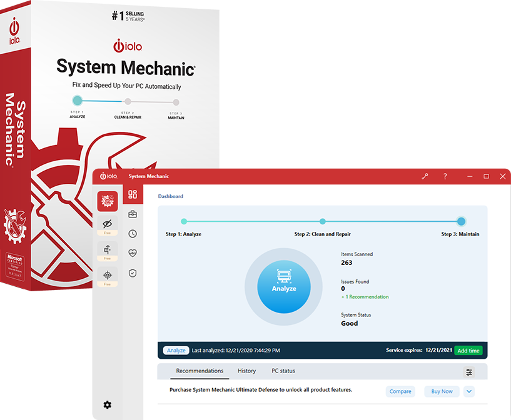Viewport: 511px width, 420px height.
Task: Click the service expiry date 12/21/2021
Action: pyautogui.click(x=438, y=350)
